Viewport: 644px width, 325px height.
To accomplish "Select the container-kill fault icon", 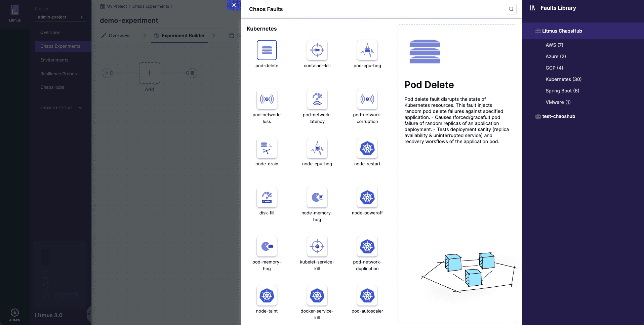I will tap(317, 50).
